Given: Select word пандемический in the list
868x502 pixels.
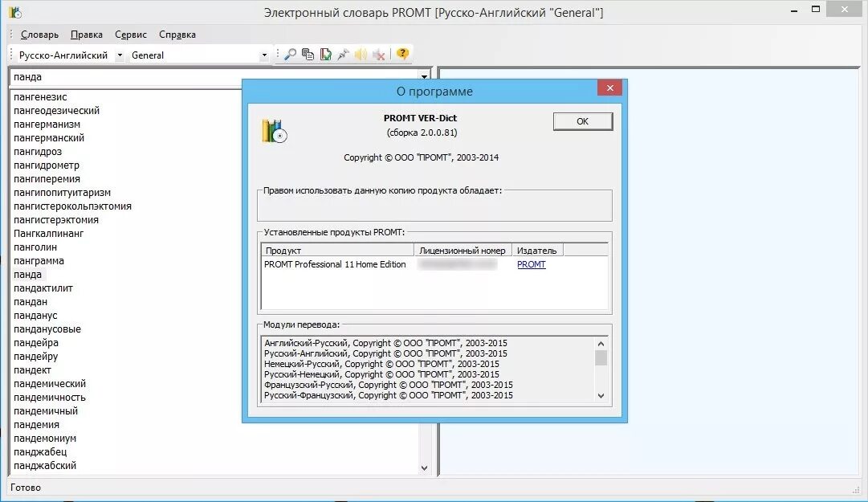Looking at the screenshot, I should click(x=50, y=384).
